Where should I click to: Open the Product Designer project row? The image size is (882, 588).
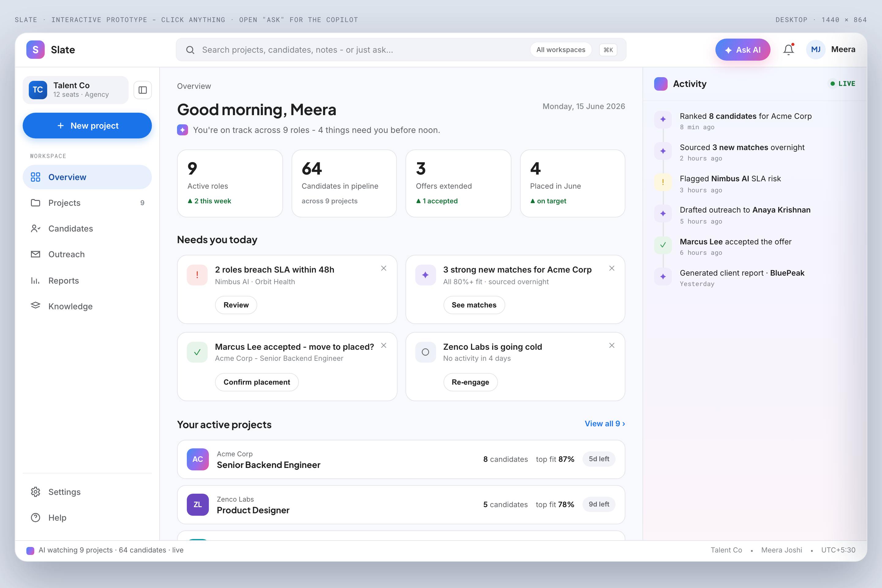[x=401, y=505]
